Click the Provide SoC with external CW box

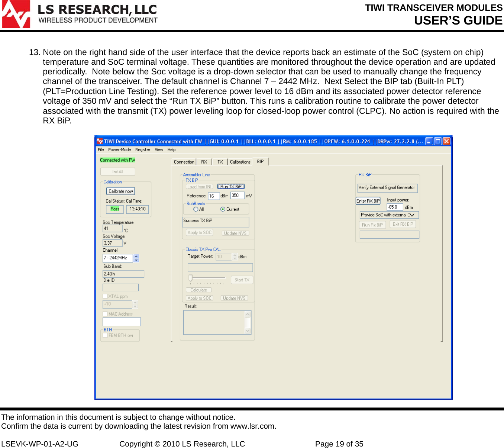pyautogui.click(x=389, y=215)
